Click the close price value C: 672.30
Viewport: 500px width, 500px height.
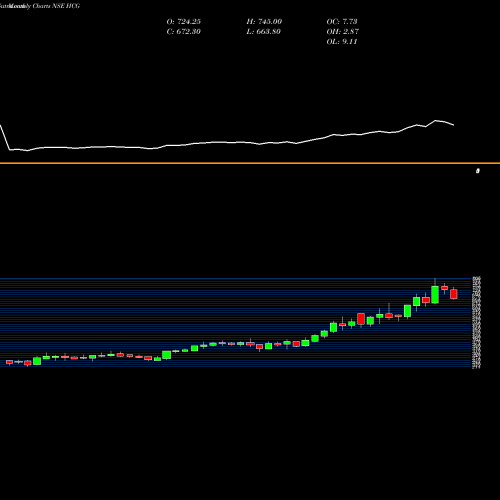(x=184, y=32)
